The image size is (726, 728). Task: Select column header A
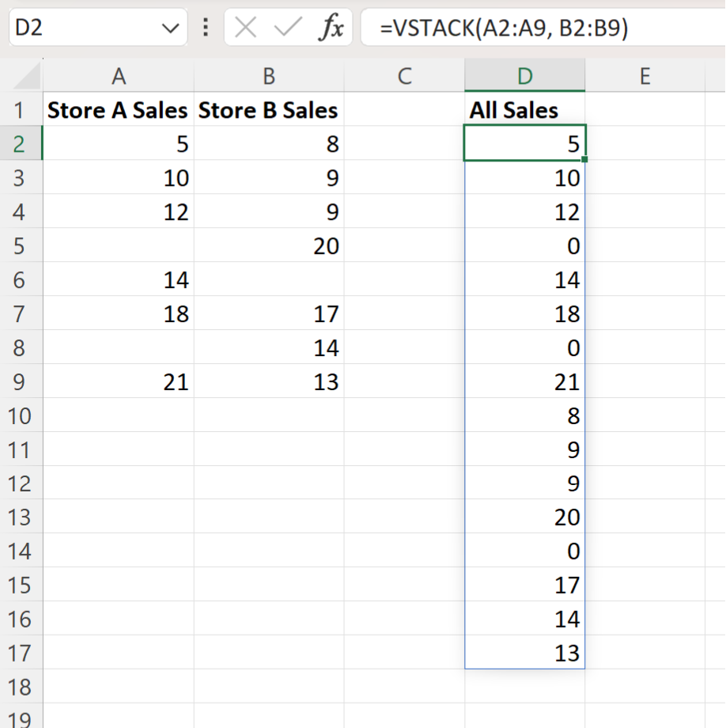click(119, 76)
